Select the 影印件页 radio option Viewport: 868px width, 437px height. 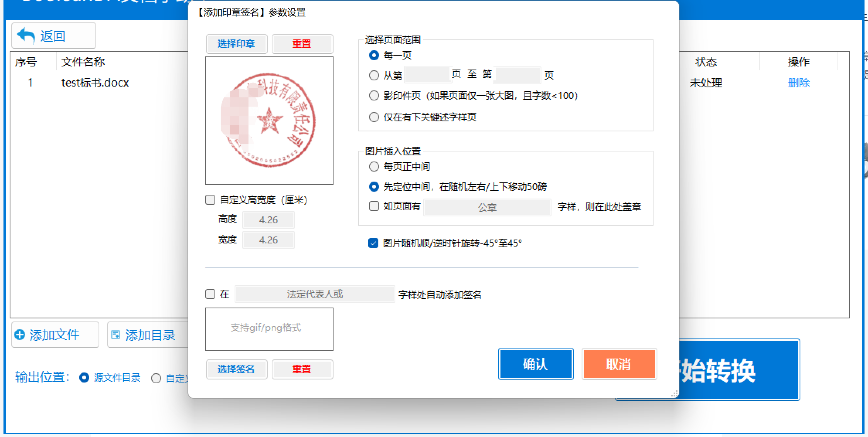pos(374,95)
